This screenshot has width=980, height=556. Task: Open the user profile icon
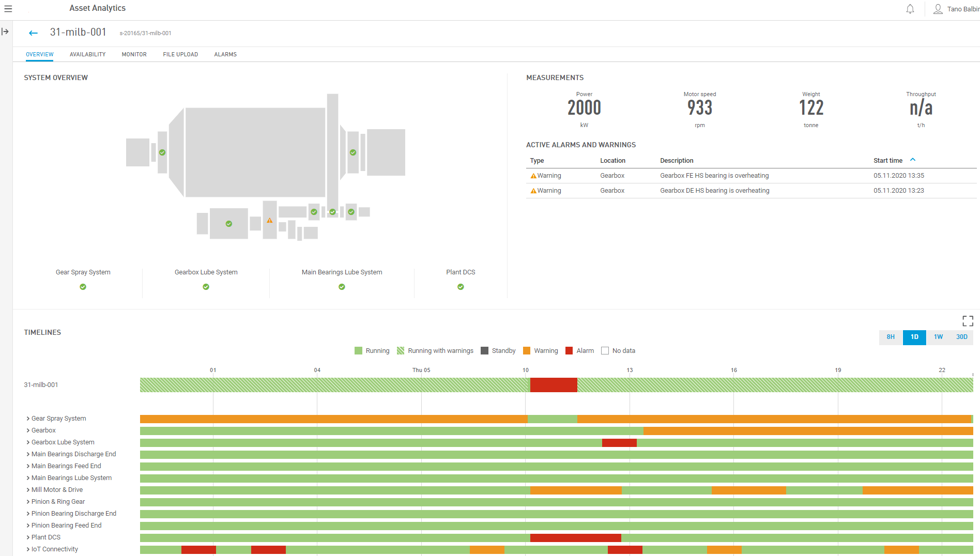click(938, 9)
